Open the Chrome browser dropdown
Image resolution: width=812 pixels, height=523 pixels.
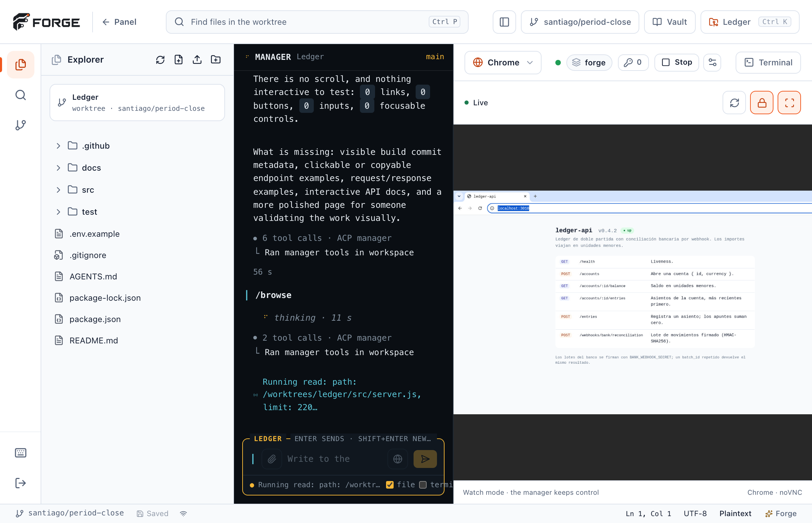tap(503, 63)
